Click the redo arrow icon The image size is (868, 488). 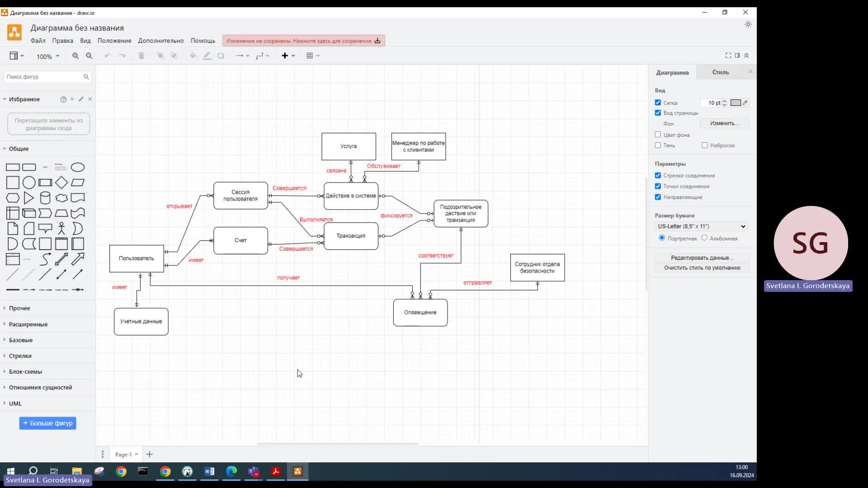coord(122,56)
